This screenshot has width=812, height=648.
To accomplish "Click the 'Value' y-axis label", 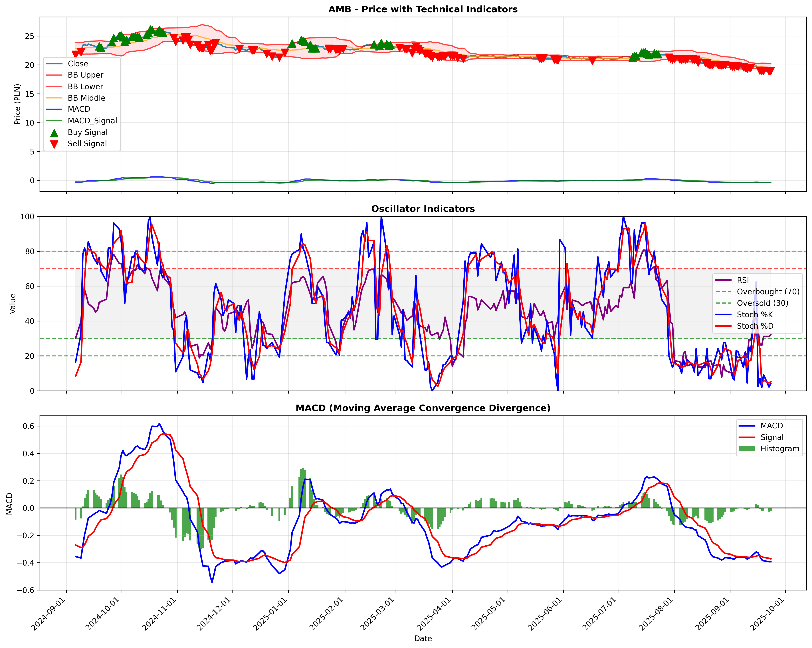I will 13,304.
